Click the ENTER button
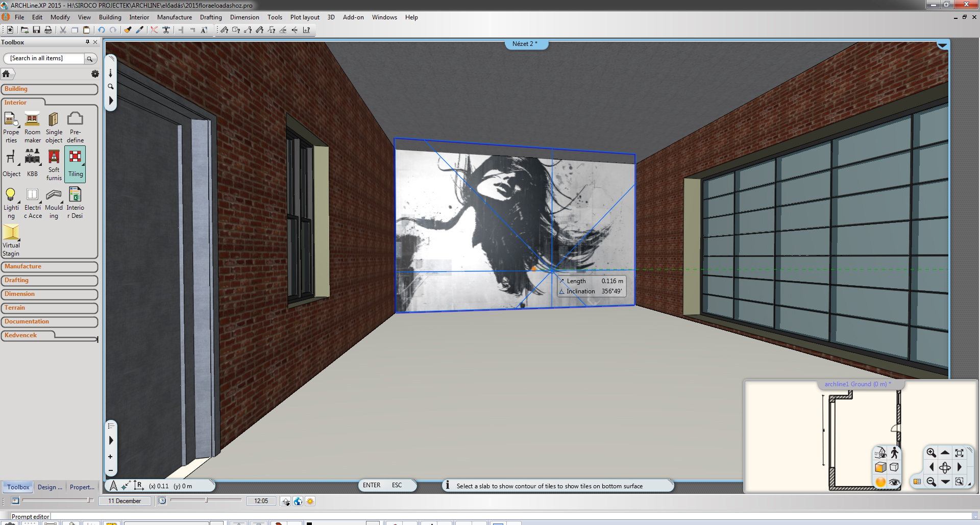 coord(372,485)
